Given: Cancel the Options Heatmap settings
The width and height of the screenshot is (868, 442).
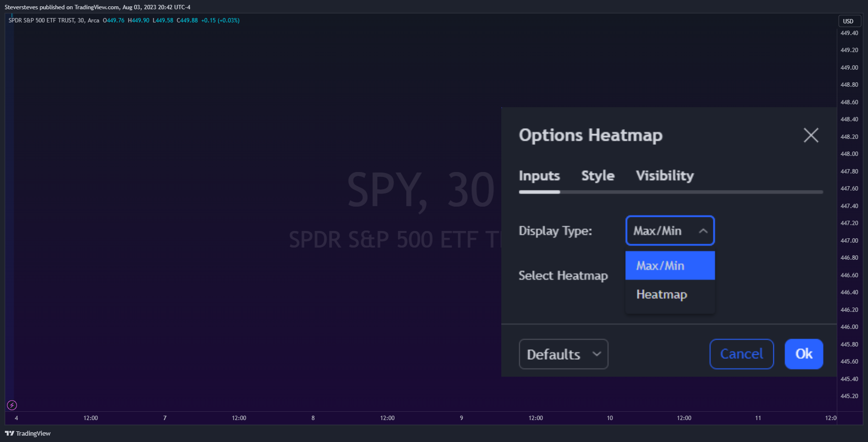Looking at the screenshot, I should (x=741, y=354).
